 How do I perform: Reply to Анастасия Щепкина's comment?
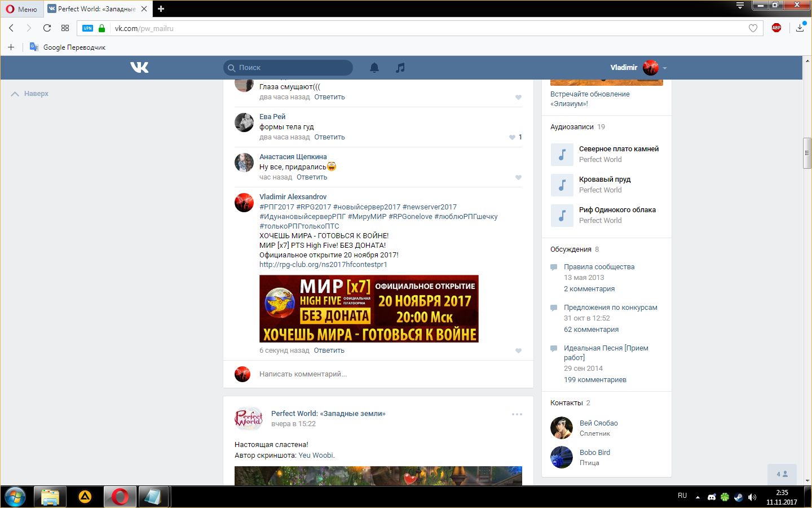click(x=312, y=177)
